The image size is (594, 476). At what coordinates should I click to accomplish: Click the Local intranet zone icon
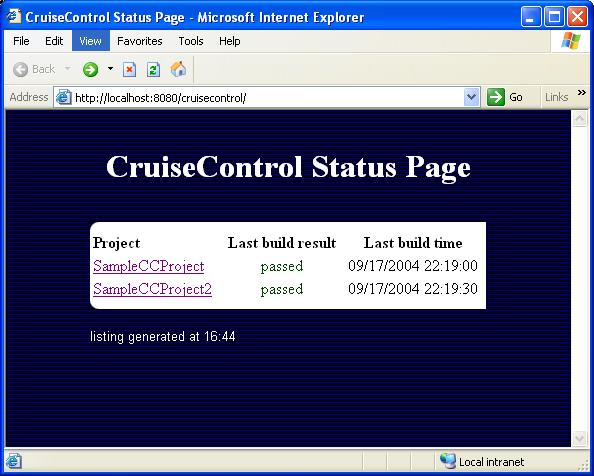click(x=448, y=461)
